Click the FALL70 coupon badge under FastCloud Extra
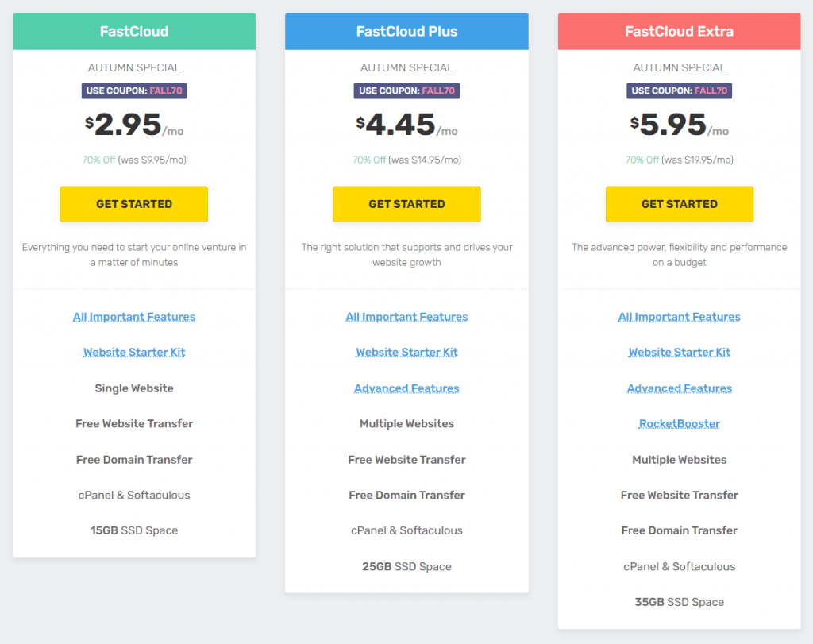 coord(679,91)
